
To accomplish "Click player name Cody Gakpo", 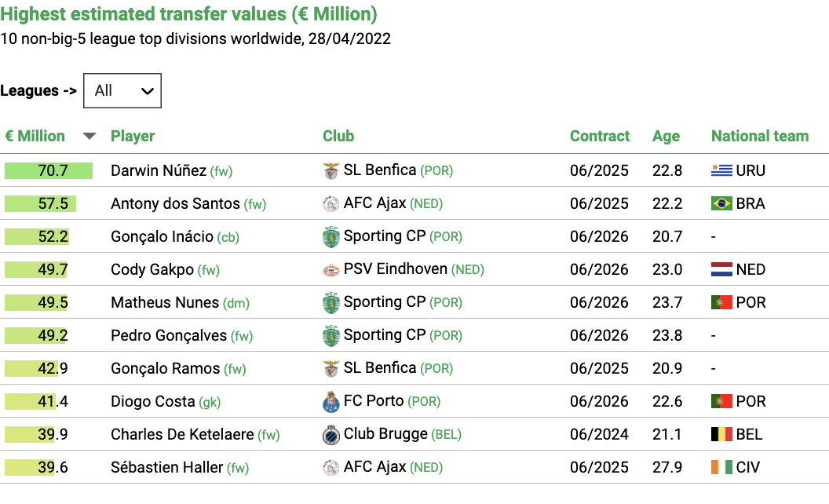I will click(152, 270).
